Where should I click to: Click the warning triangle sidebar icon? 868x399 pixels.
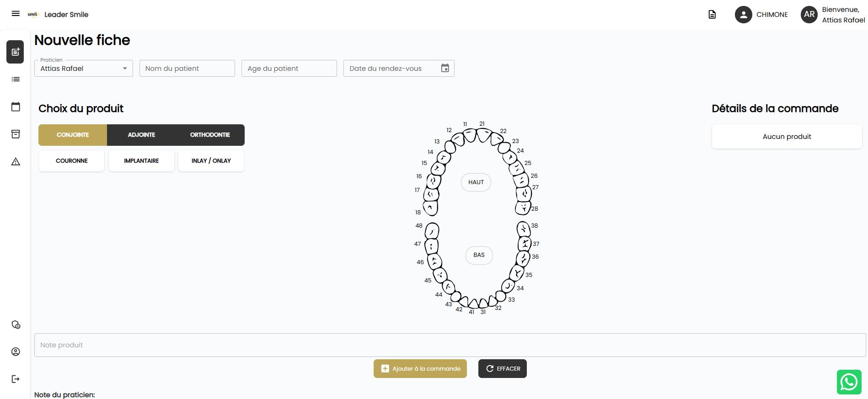coord(16,161)
